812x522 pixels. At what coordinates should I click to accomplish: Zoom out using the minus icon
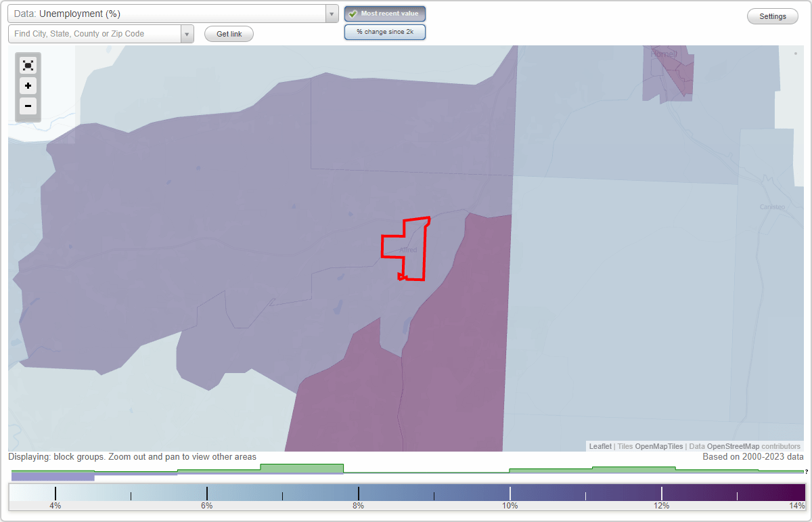28,106
